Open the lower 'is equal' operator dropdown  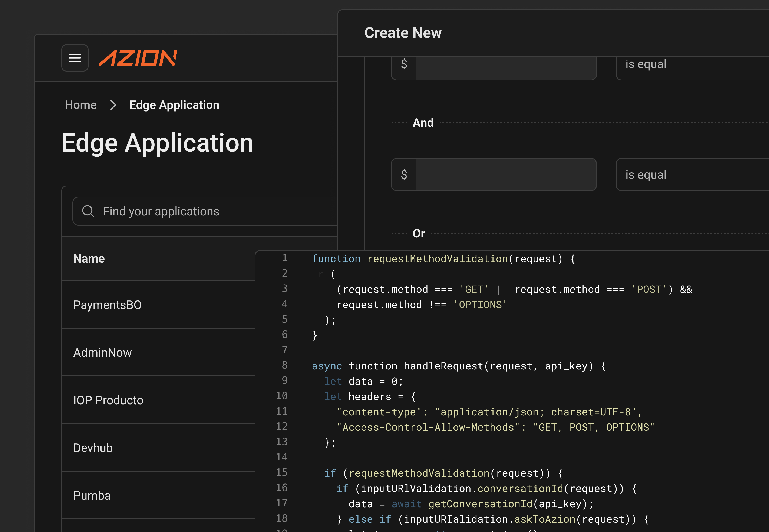[690, 174]
